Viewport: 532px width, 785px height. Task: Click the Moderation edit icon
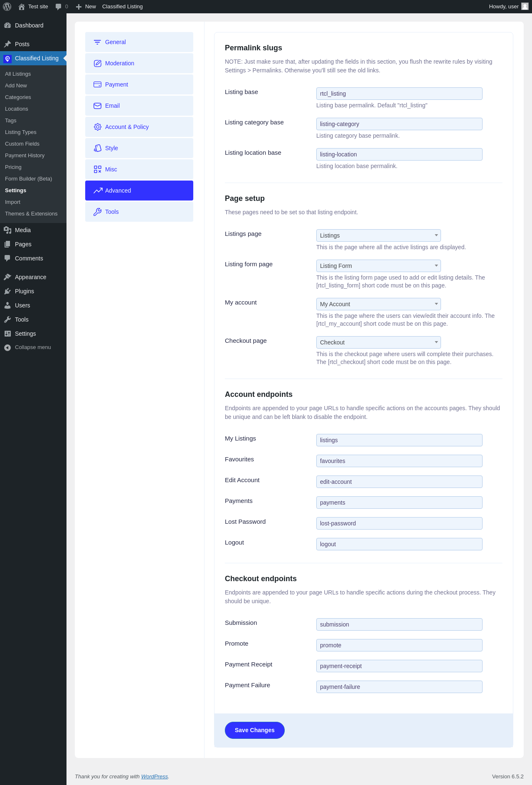[98, 63]
